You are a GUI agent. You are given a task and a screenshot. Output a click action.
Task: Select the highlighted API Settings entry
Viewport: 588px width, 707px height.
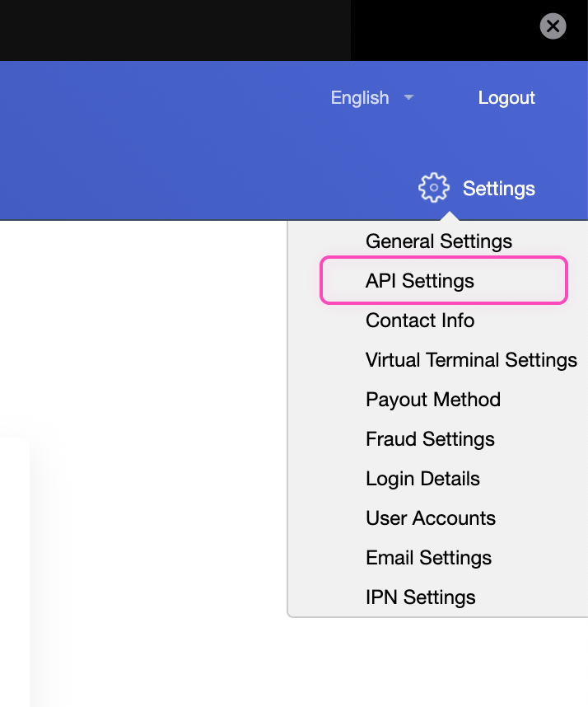(420, 281)
